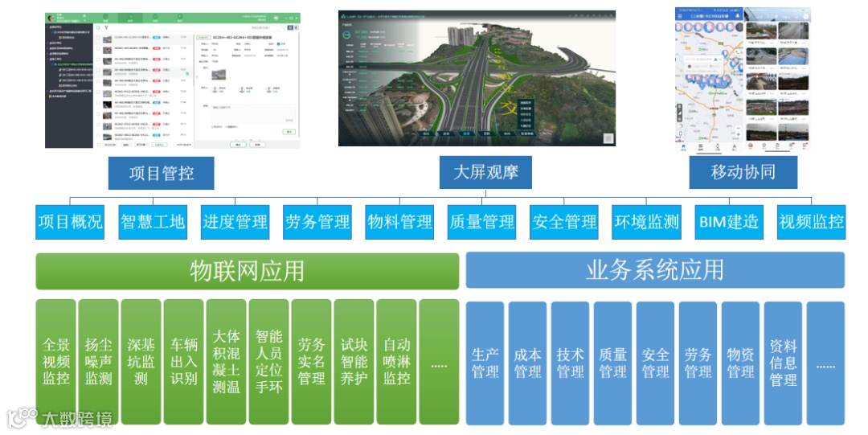Select the 智能人员定位手环 green block
Image resolution: width=868 pixels, height=435 pixels.
point(269,362)
